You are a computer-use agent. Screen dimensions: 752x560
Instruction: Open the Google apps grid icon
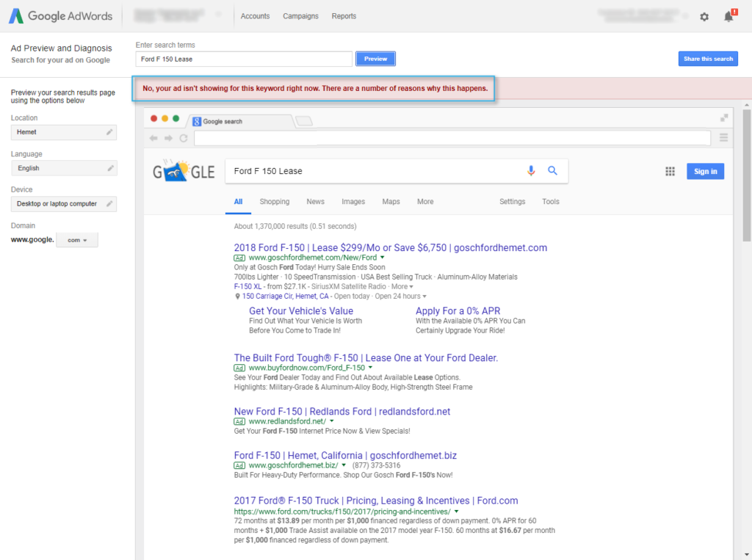click(670, 170)
